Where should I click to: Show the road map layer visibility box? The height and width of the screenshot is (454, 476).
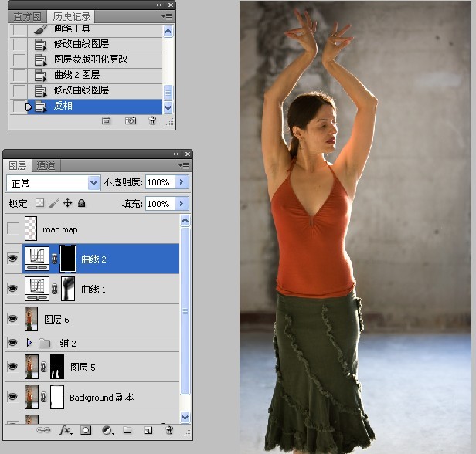(12, 229)
